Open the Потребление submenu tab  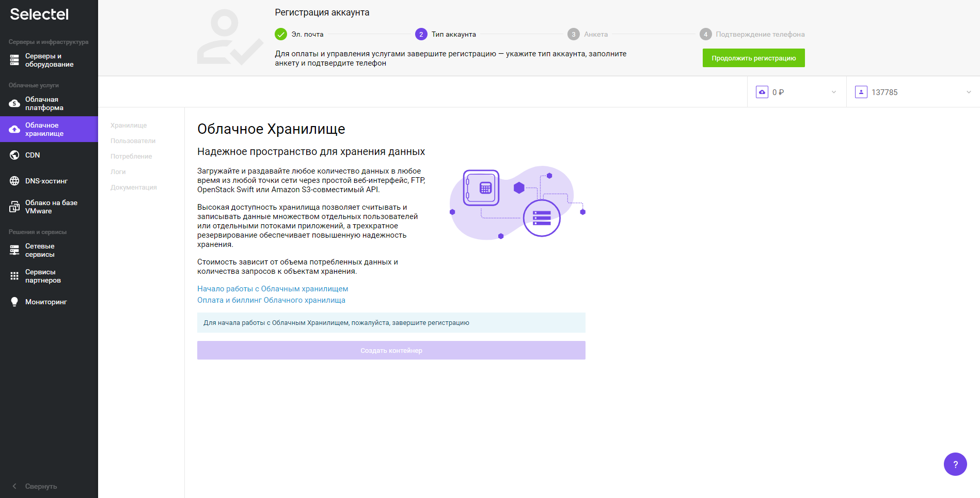click(x=131, y=157)
